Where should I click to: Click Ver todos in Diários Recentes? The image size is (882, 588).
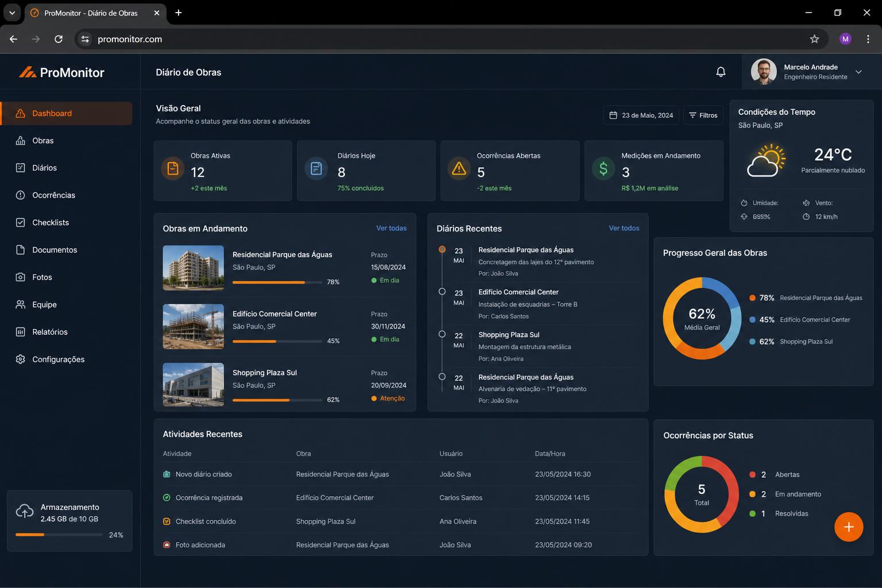pos(624,228)
